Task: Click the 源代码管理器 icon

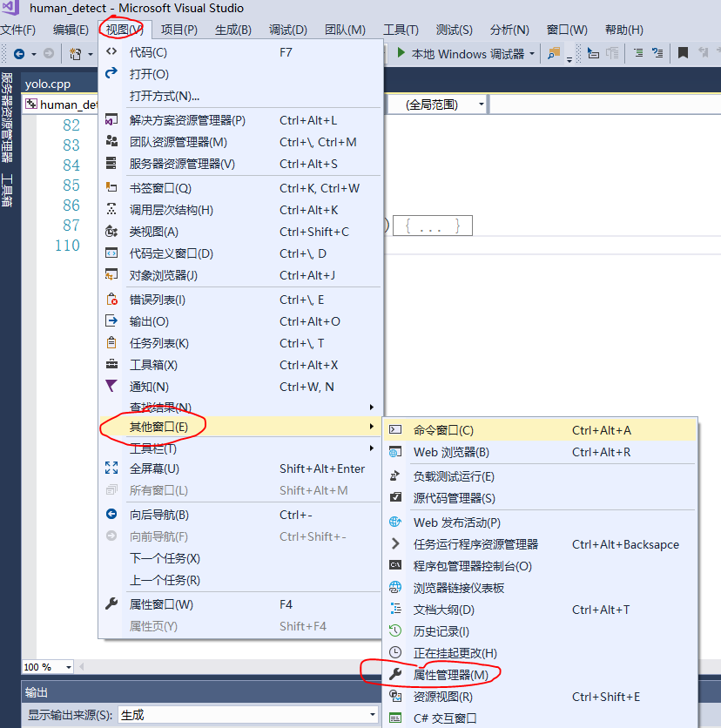Action: [x=395, y=498]
